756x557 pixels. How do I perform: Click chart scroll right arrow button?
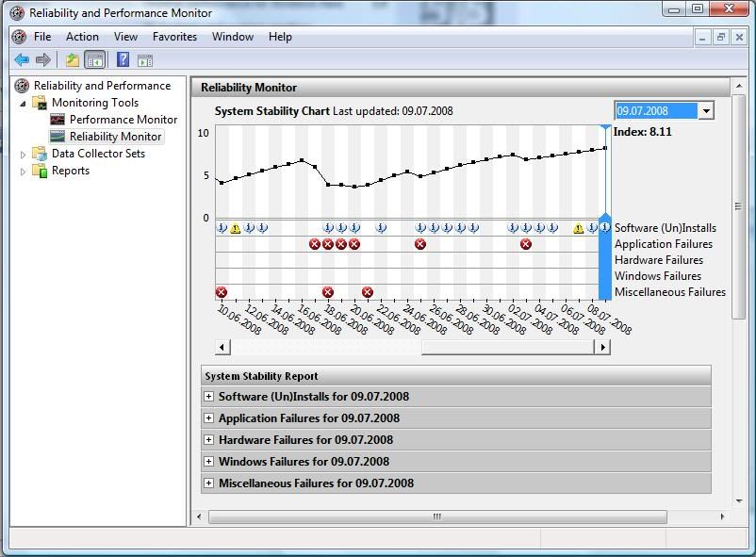tap(603, 347)
